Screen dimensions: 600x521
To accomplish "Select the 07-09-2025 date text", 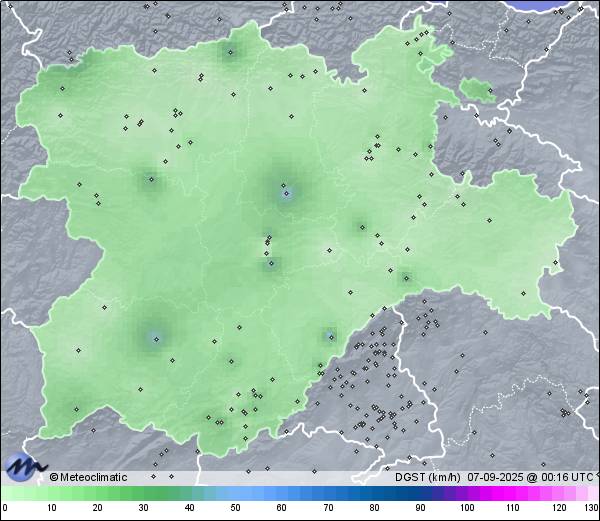I will (495, 477).
